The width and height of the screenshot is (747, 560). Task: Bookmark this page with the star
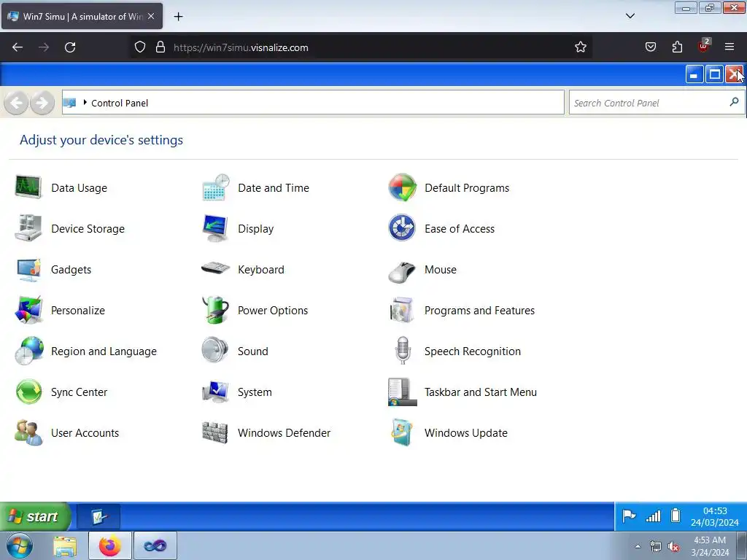click(580, 47)
